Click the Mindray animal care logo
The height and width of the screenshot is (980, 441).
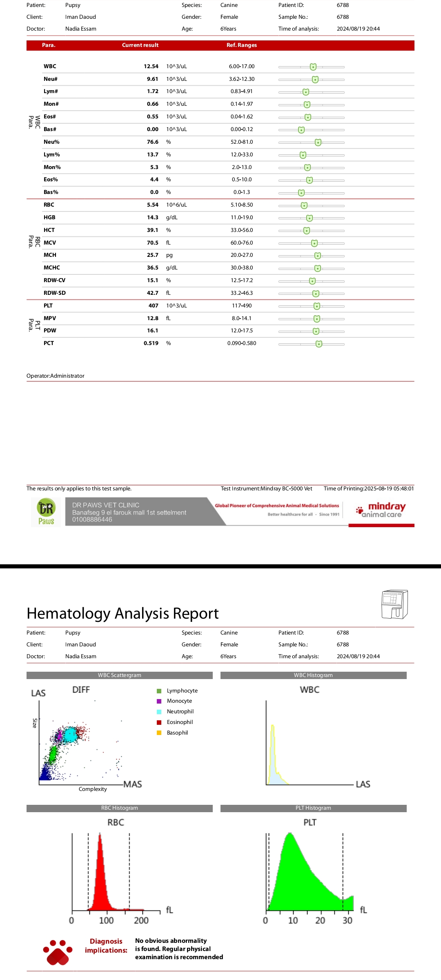click(381, 510)
